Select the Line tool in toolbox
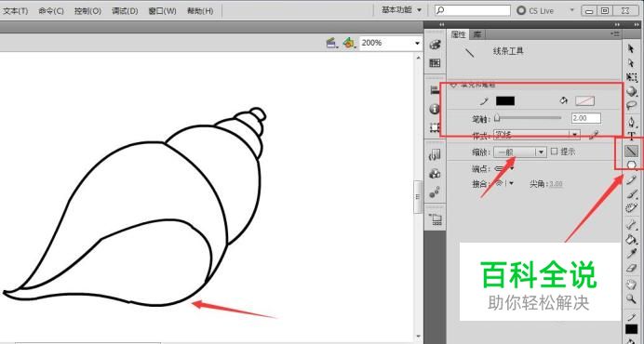The width and height of the screenshot is (644, 344). click(631, 151)
